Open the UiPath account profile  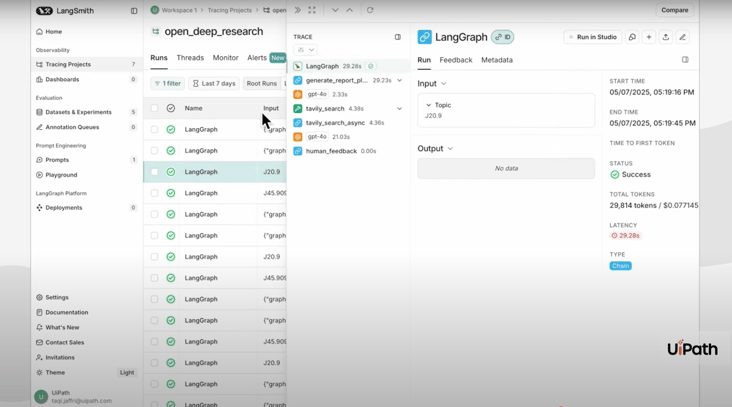74,397
